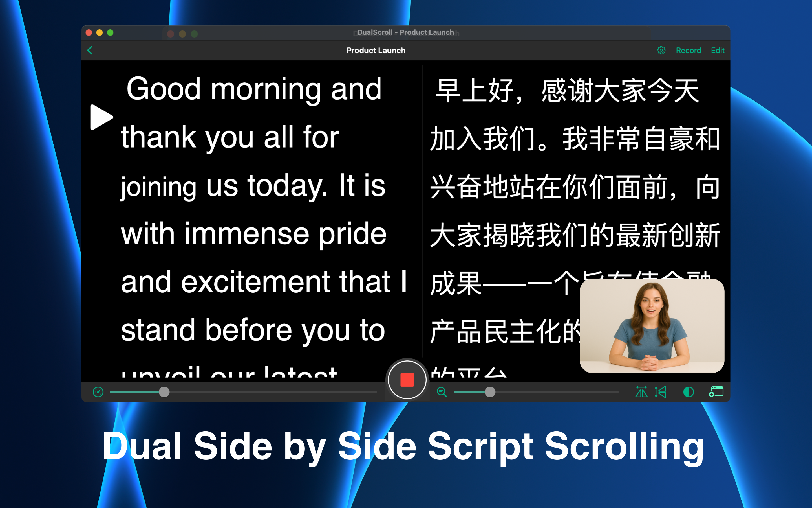Toggle vertical mirror flip
The image size is (812, 508).
tap(661, 392)
